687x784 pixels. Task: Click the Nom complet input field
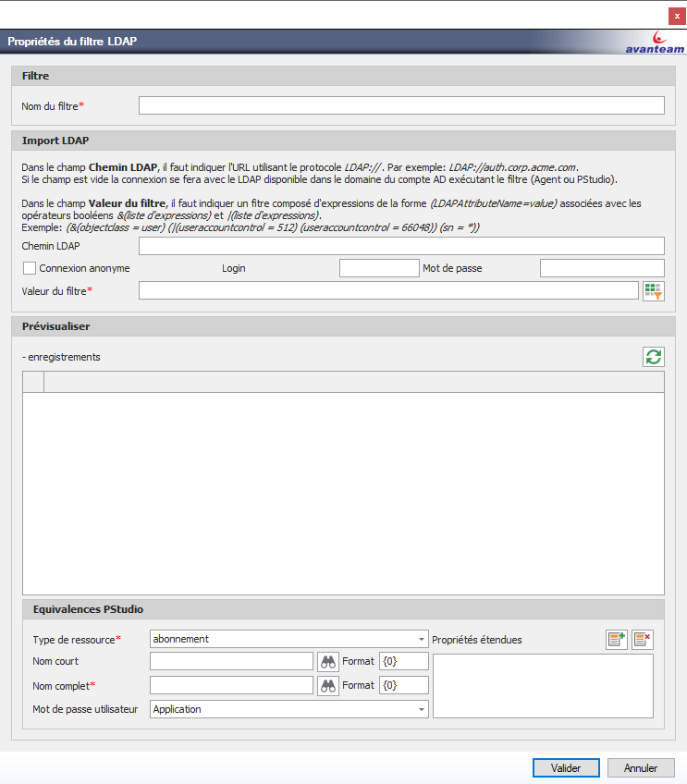[231, 685]
